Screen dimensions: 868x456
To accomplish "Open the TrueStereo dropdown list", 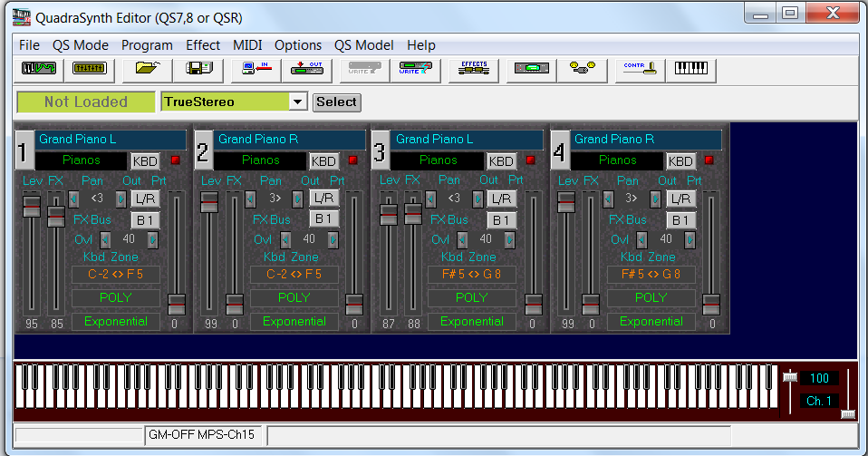I will coord(298,102).
